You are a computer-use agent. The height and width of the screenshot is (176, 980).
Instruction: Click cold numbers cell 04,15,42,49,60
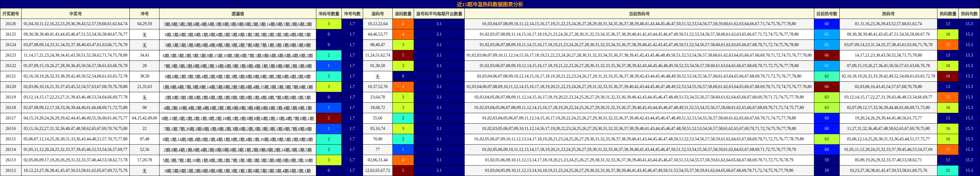(144, 118)
